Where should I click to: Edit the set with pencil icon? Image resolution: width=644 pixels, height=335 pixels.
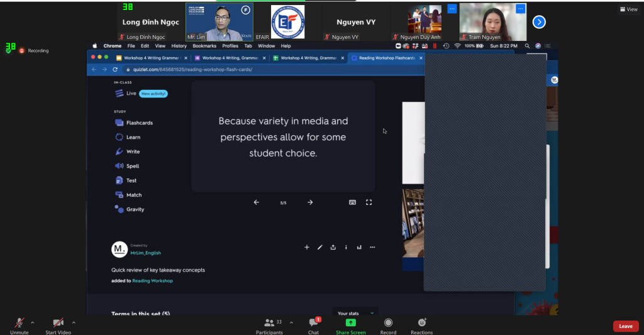(320, 247)
